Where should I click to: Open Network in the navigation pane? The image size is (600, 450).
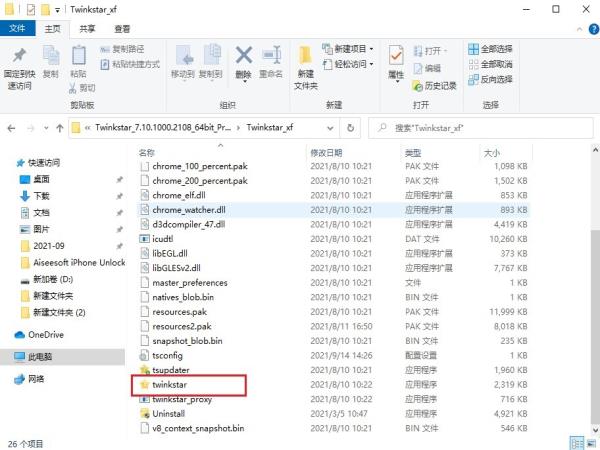coord(29,379)
